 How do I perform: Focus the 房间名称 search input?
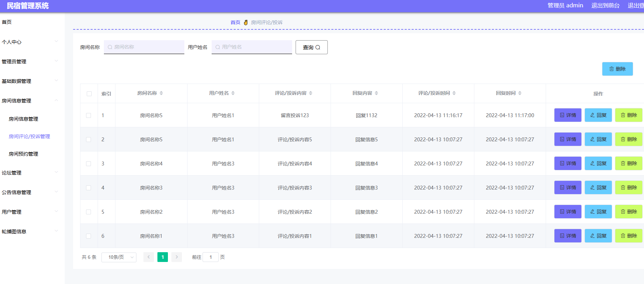(144, 47)
